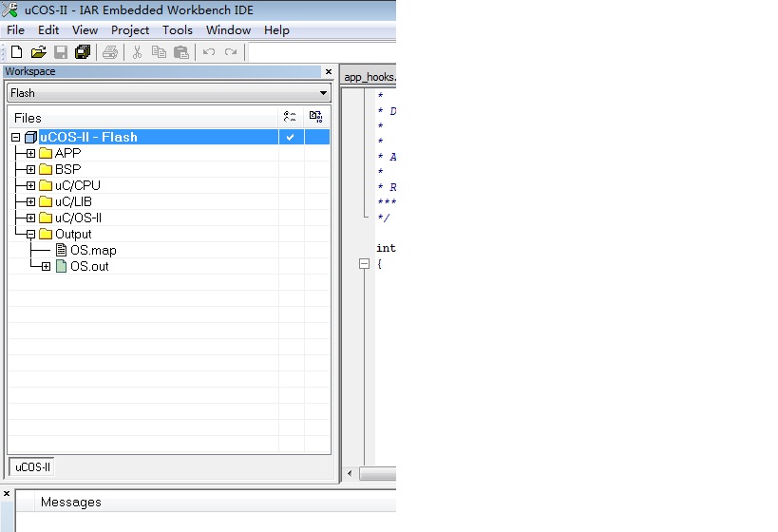Click the Cut scissors icon

[x=138, y=52]
